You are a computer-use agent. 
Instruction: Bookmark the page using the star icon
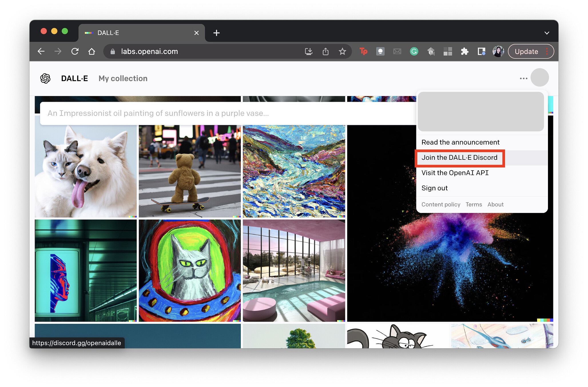[342, 51]
